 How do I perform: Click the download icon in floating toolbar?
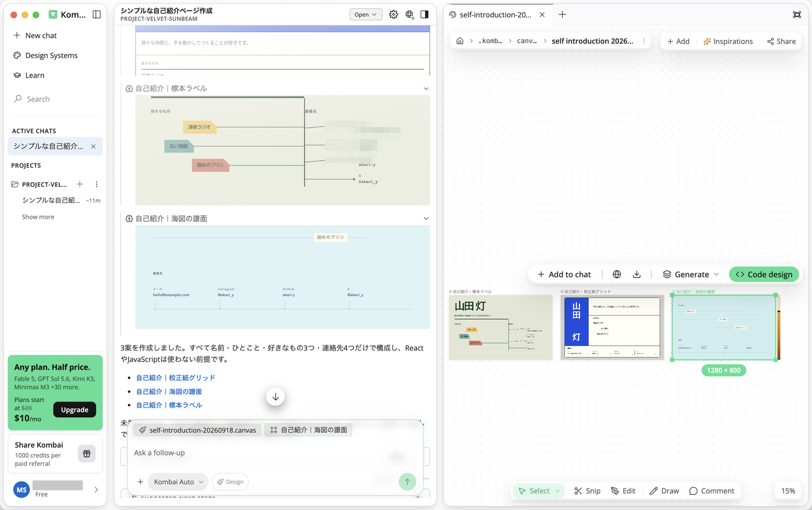tap(637, 274)
